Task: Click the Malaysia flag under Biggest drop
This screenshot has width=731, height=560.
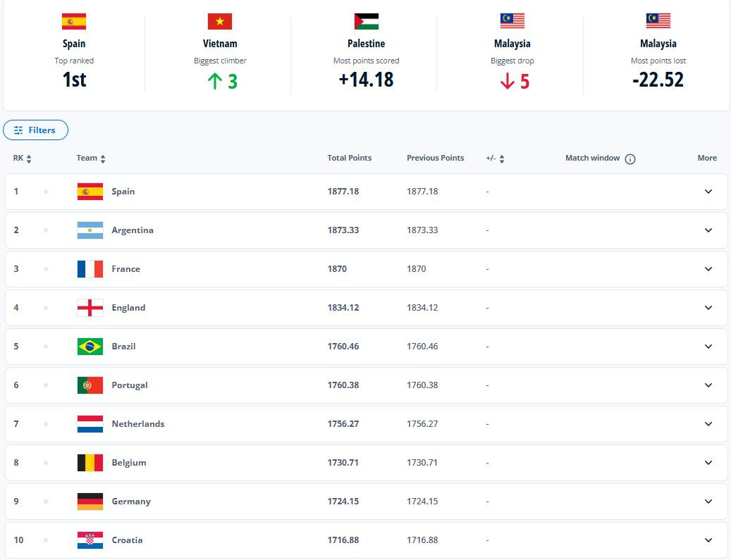Action: click(x=512, y=21)
